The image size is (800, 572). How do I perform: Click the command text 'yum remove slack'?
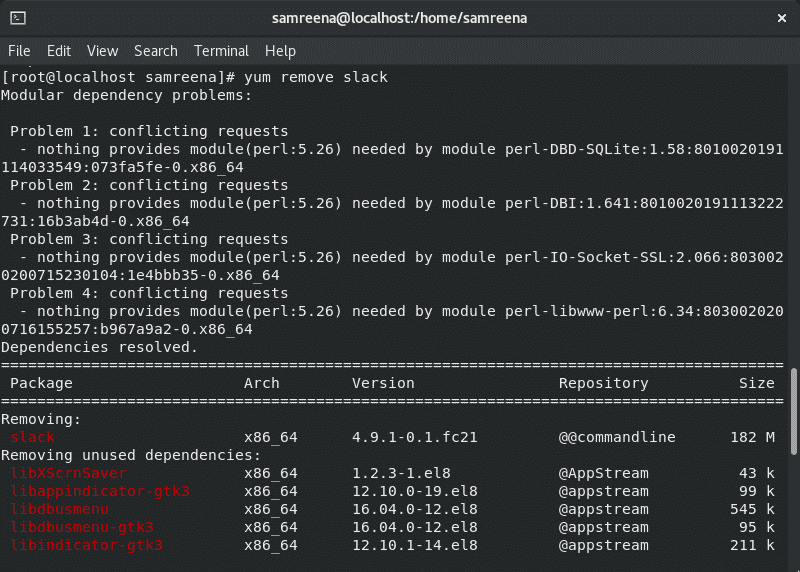[316, 77]
